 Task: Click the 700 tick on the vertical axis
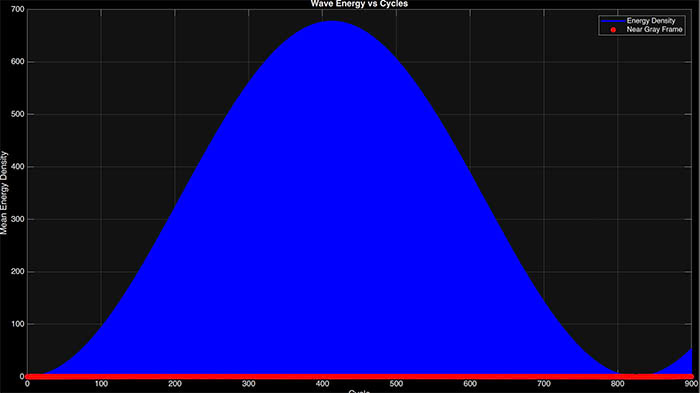point(18,9)
